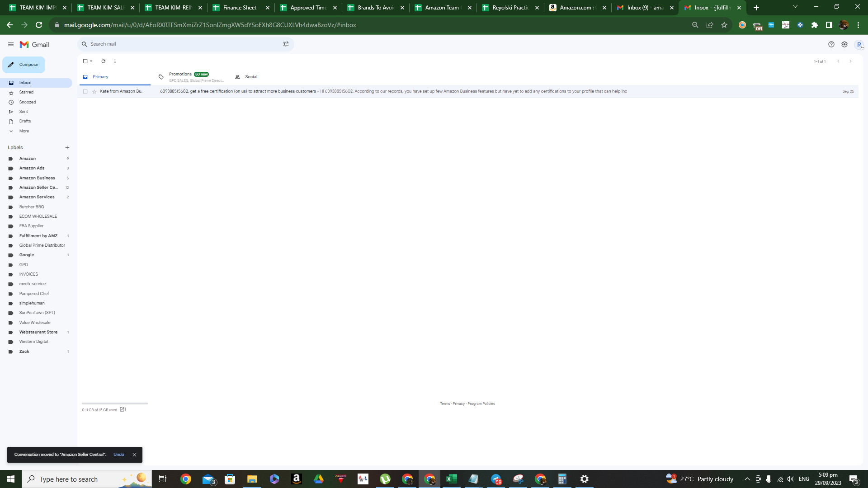The image size is (868, 488).
Task: Show hidden system tray icons
Action: click(747, 479)
